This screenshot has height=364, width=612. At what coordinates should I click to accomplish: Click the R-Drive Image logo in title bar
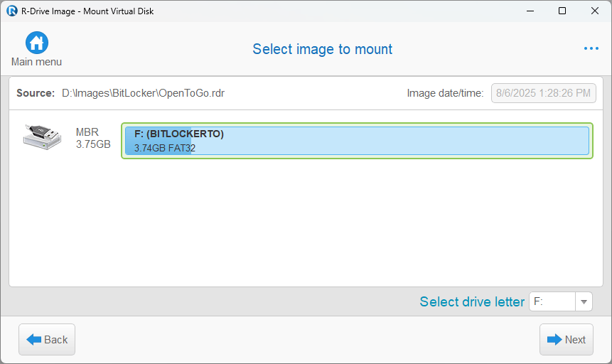(11, 11)
